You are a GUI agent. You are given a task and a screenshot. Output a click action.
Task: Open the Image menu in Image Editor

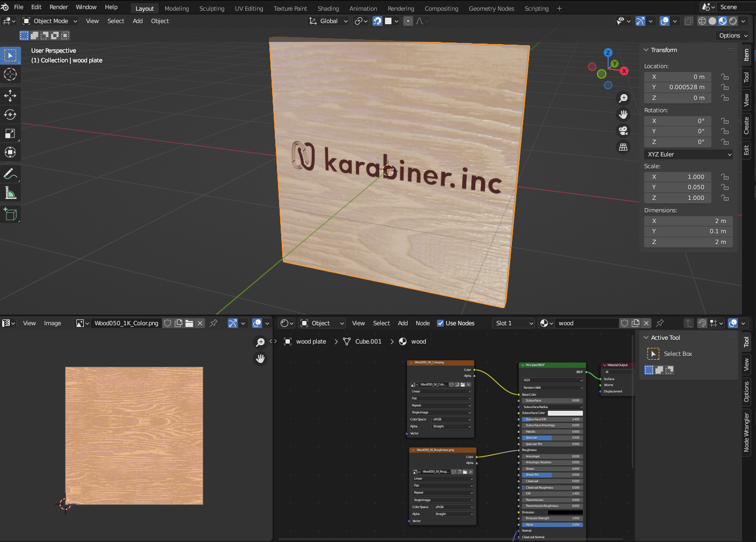pos(52,323)
